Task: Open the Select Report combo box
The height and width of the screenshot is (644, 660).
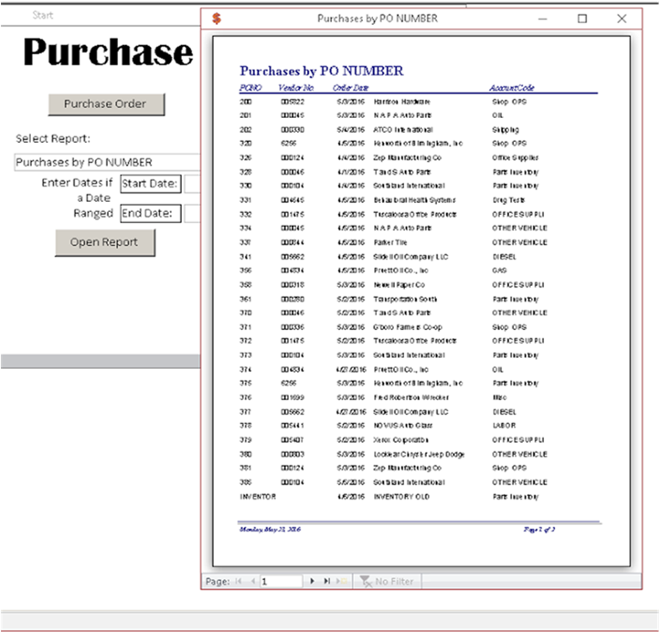Action: point(107,162)
